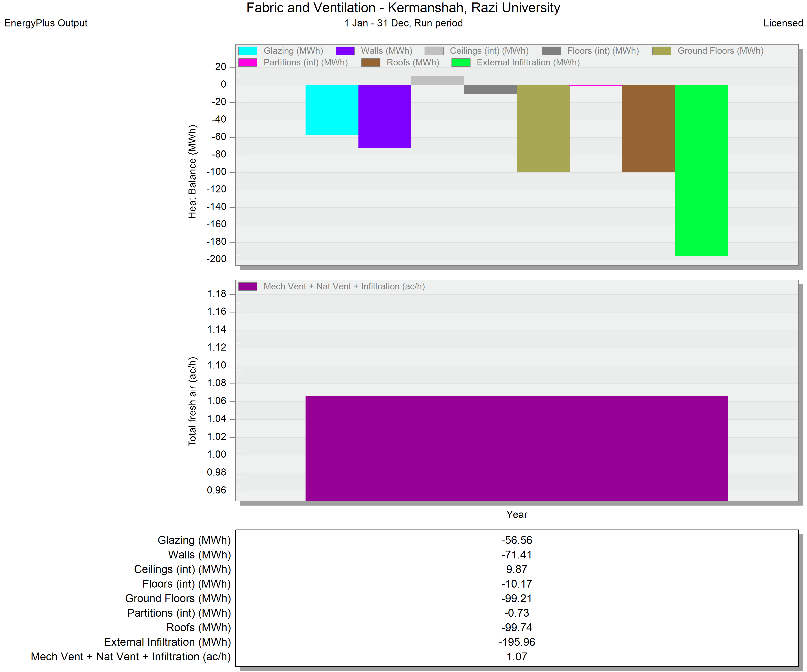This screenshot has height=672, width=807.
Task: Click the 'Glazing (MWh)' table row label
Action: tap(194, 541)
